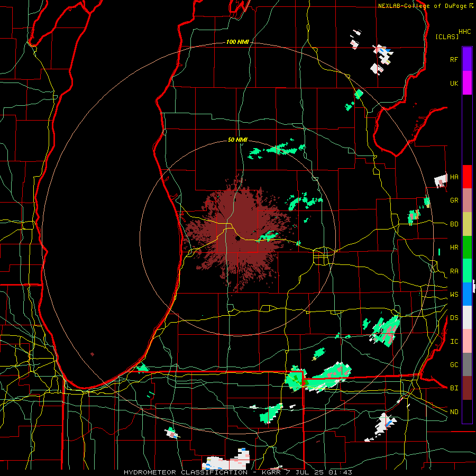Choose the white DS legend swatch
Viewport: 476px width, 476px height.
tap(467, 317)
